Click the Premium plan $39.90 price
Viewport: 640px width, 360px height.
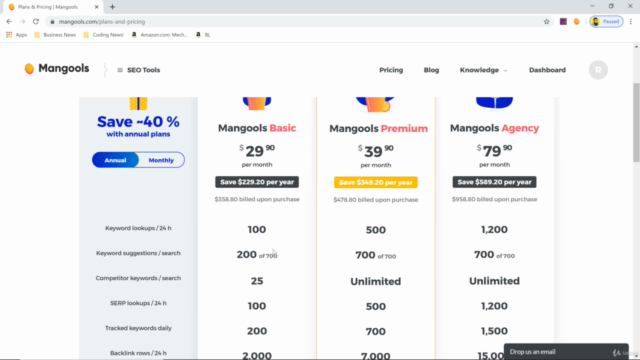tap(376, 151)
